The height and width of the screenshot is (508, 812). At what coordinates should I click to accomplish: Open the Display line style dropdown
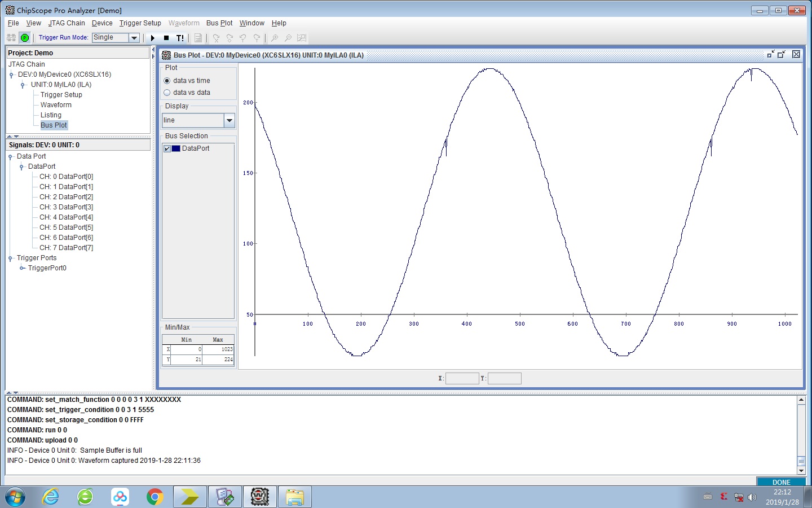230,120
